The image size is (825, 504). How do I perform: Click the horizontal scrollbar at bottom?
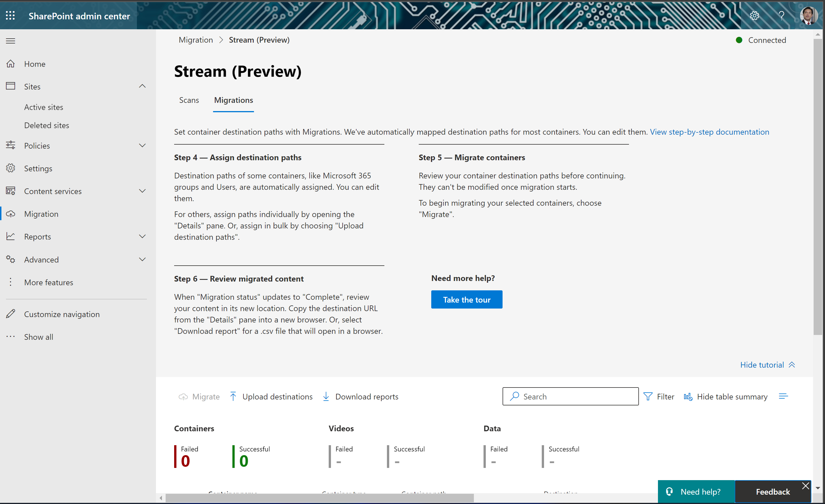pyautogui.click(x=319, y=498)
